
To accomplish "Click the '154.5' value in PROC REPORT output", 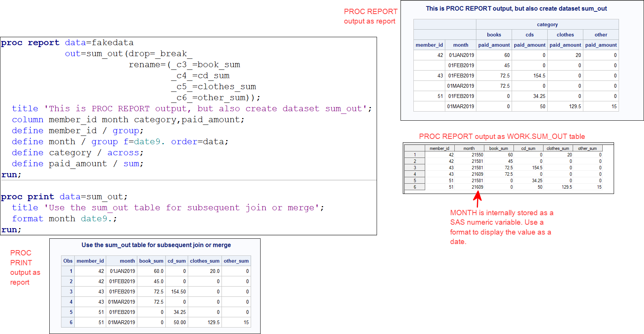I will tap(539, 76).
